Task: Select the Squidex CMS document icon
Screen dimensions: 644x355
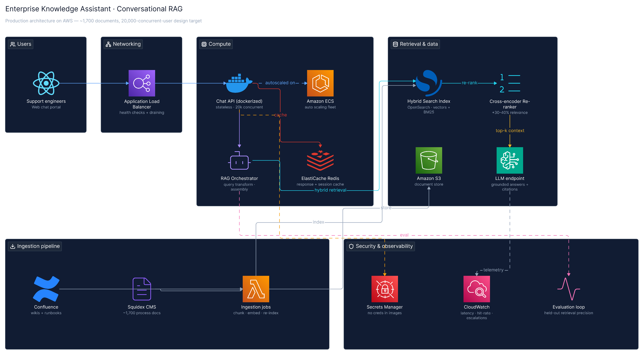Action: [x=142, y=289]
